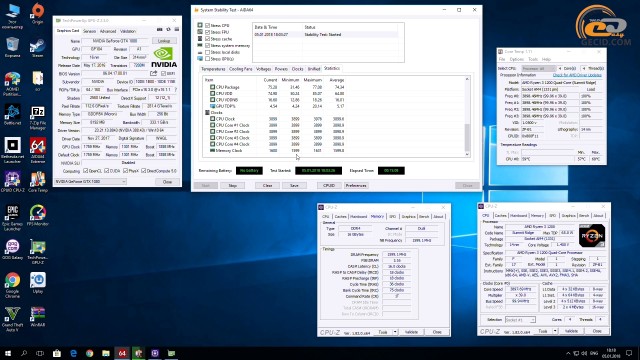Image resolution: width=640 pixels, height=360 pixels.
Task: Open the Battle.net desktop shortcut
Action: (12, 115)
